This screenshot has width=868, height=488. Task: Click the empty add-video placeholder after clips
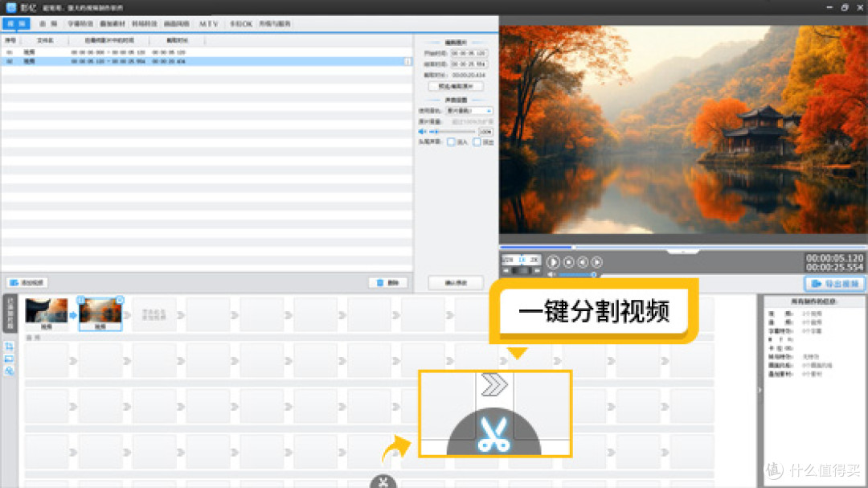[154, 315]
